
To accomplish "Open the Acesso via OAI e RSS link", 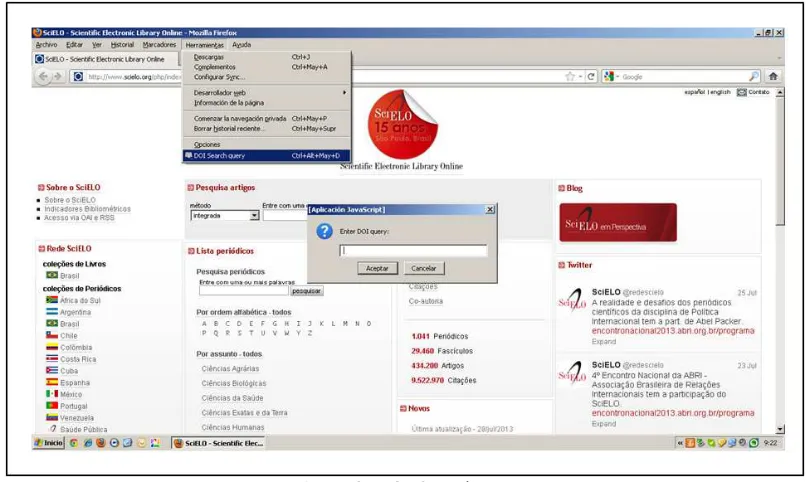I will click(x=79, y=218).
